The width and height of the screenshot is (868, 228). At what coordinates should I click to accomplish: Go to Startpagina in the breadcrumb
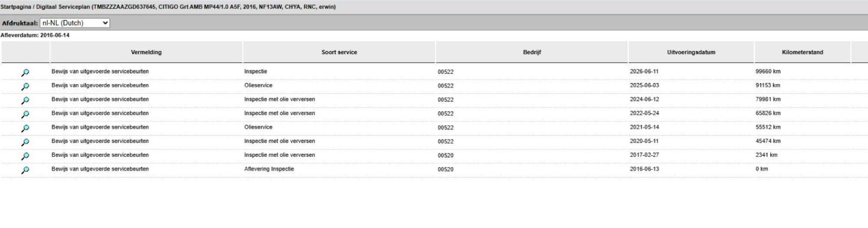click(16, 7)
